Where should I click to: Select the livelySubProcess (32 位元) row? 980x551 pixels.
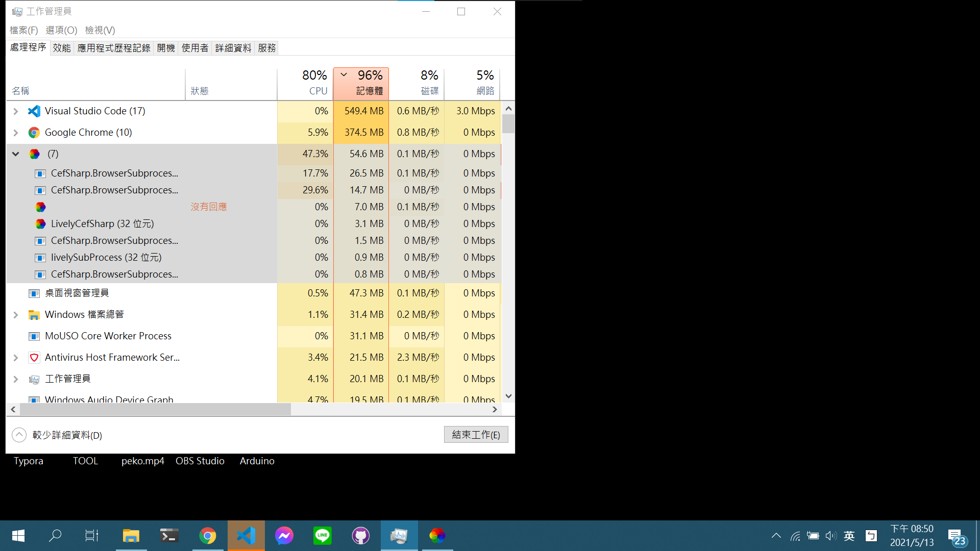pos(254,258)
